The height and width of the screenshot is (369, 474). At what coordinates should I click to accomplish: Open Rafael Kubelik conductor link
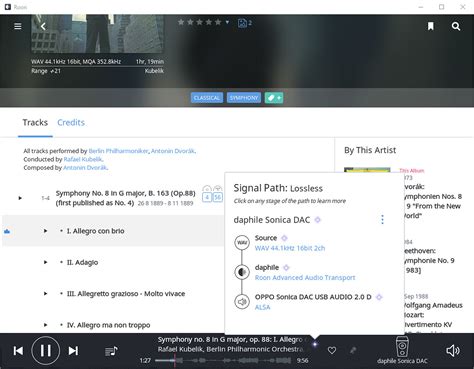(83, 159)
